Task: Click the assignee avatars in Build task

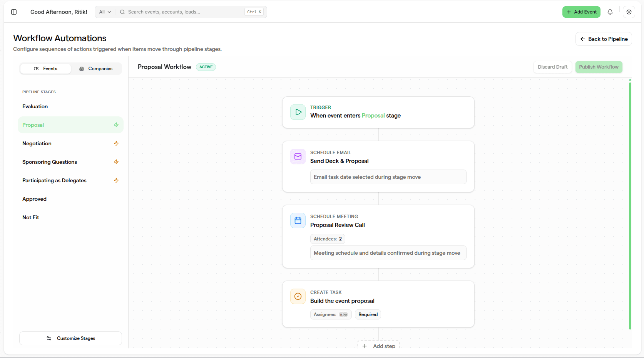Action: [343, 314]
